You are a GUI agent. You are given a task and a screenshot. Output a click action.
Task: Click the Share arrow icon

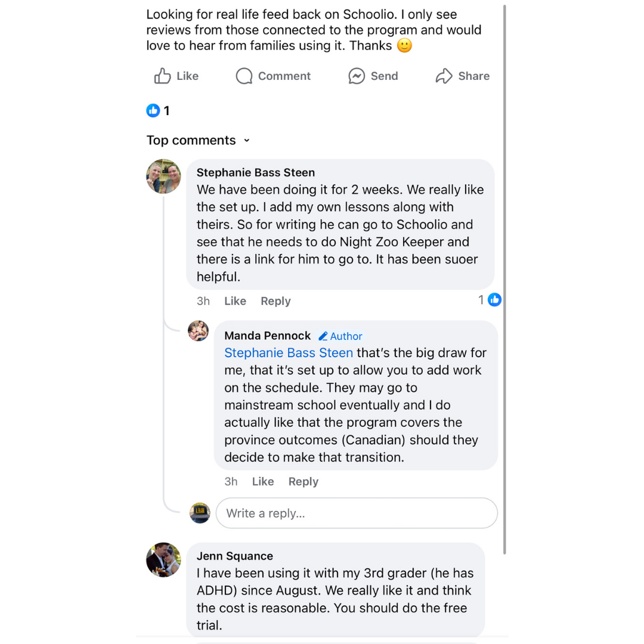coord(444,76)
